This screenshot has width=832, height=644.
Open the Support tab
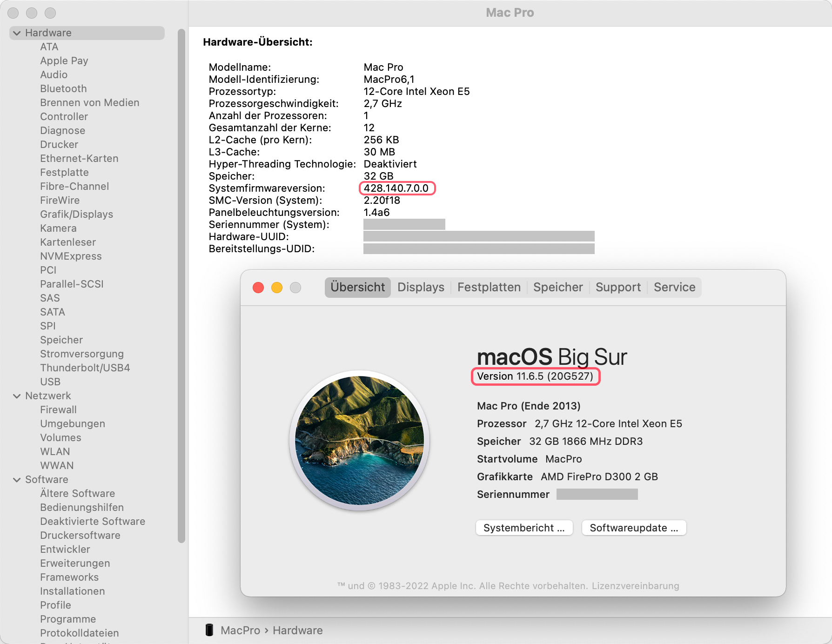618,287
